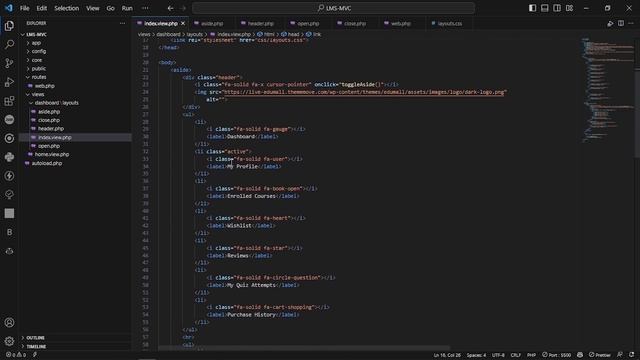Screen dimensions: 640x360
Task: Open the Manage gear settings icon
Action: [x=9, y=341]
